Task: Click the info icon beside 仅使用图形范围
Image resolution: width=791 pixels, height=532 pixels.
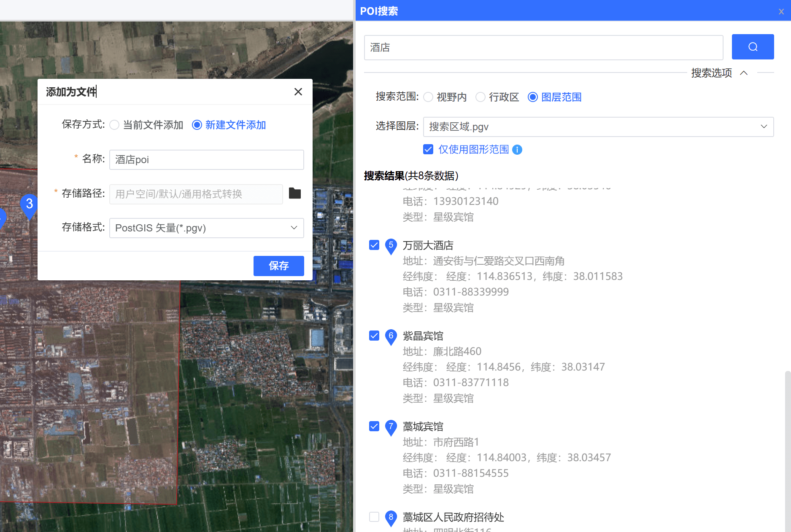Action: 517,150
